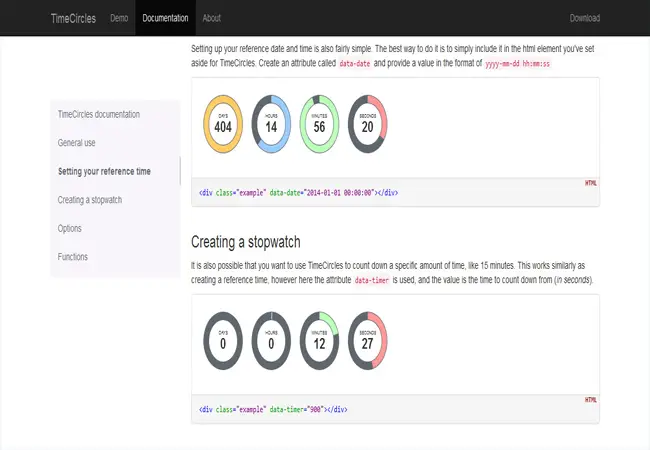The height and width of the screenshot is (450, 650).
Task: Click the stopwatch Days circle showing 0
Action: click(x=223, y=341)
